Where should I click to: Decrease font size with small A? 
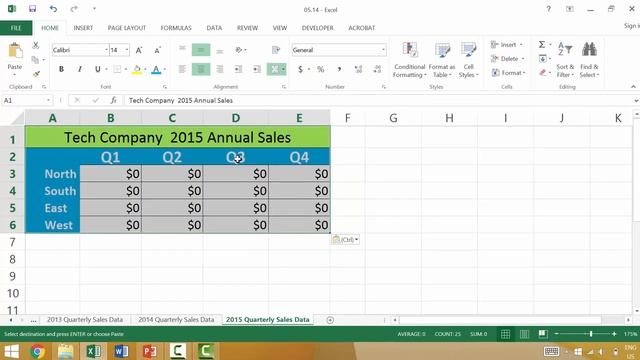[x=157, y=50]
